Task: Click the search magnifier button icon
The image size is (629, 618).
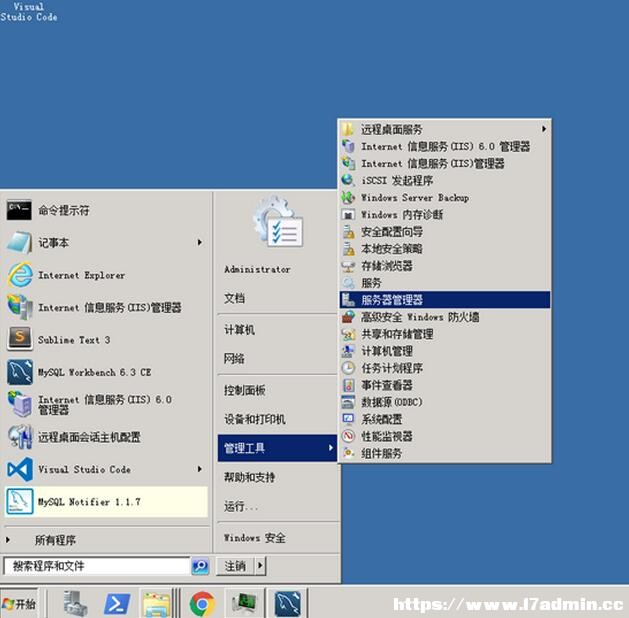Action: point(200,566)
